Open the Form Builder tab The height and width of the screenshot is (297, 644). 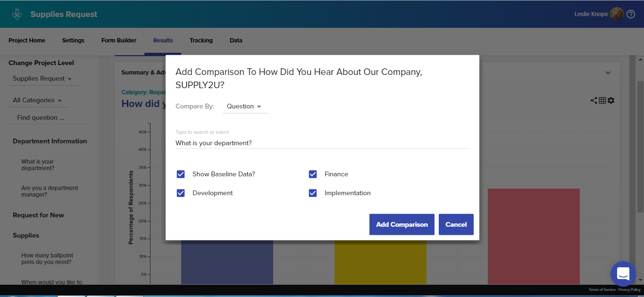119,41
